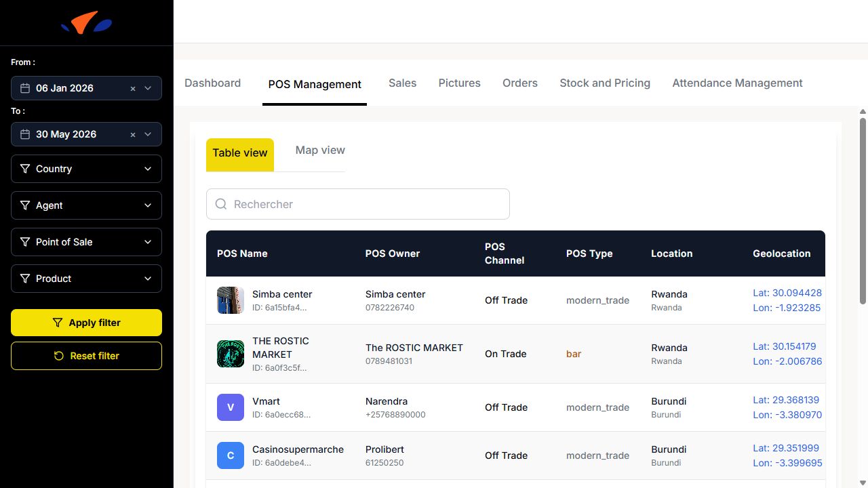
Task: Expand the Country filter chevron
Action: [148, 169]
